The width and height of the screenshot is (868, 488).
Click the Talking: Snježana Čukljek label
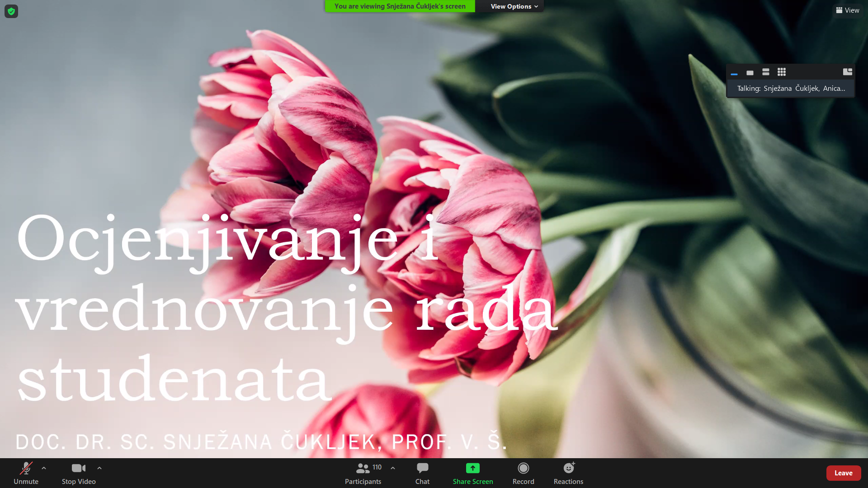pos(791,89)
